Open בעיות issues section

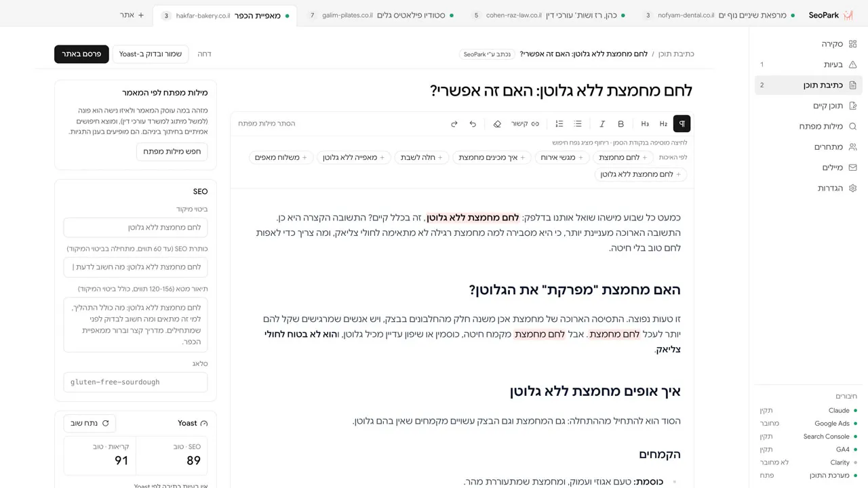[x=808, y=64]
